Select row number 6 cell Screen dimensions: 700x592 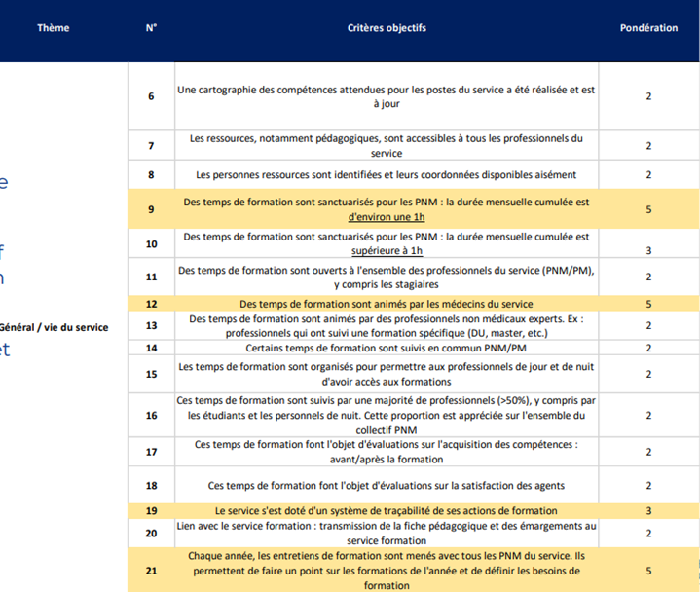tap(151, 96)
